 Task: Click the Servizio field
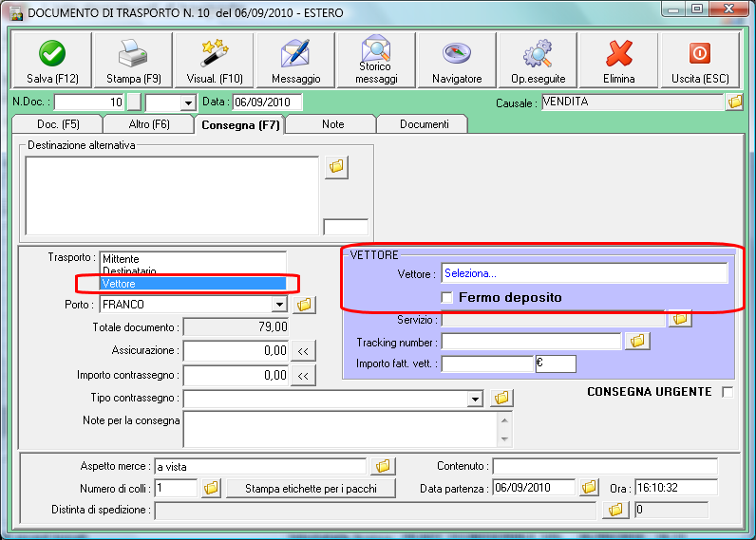554,320
